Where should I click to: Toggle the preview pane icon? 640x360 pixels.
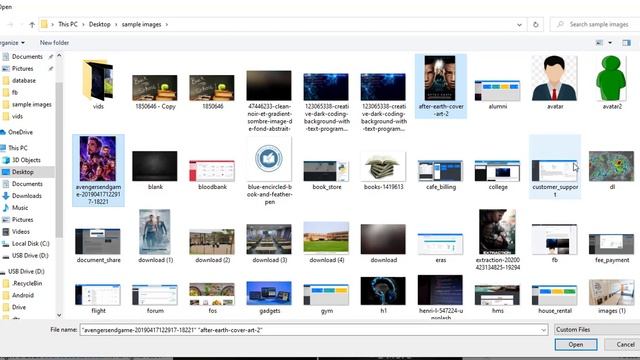627,42
